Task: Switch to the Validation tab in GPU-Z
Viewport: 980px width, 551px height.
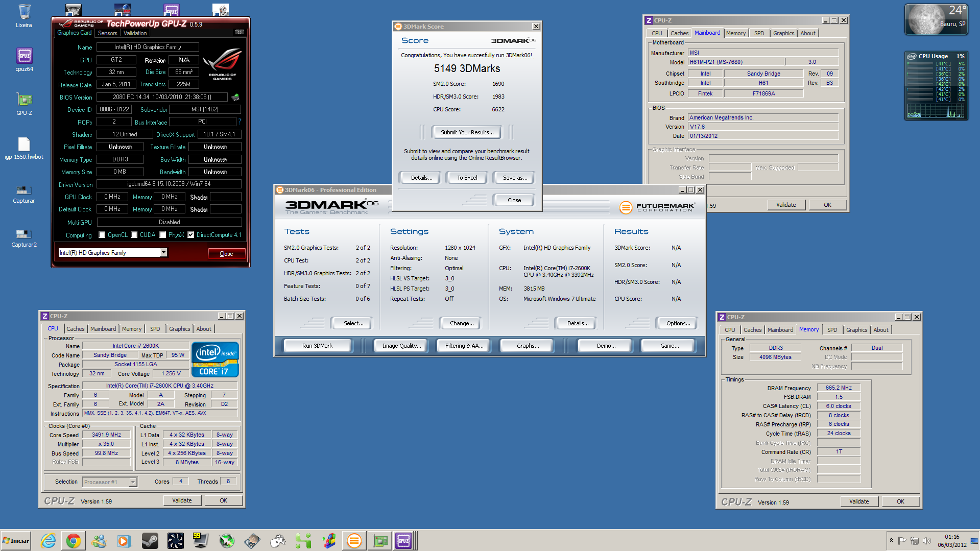Action: (x=135, y=33)
